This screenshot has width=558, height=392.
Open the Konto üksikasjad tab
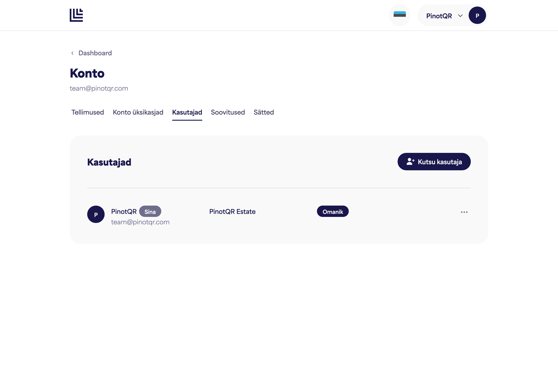pyautogui.click(x=138, y=112)
